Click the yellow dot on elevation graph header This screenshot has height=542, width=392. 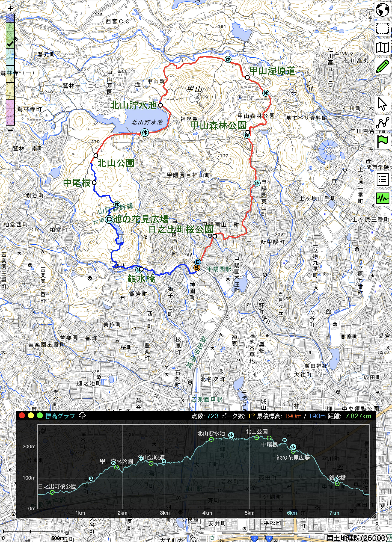[31, 416]
